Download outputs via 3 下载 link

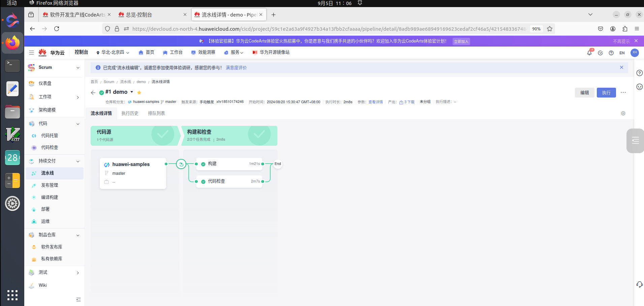click(407, 102)
